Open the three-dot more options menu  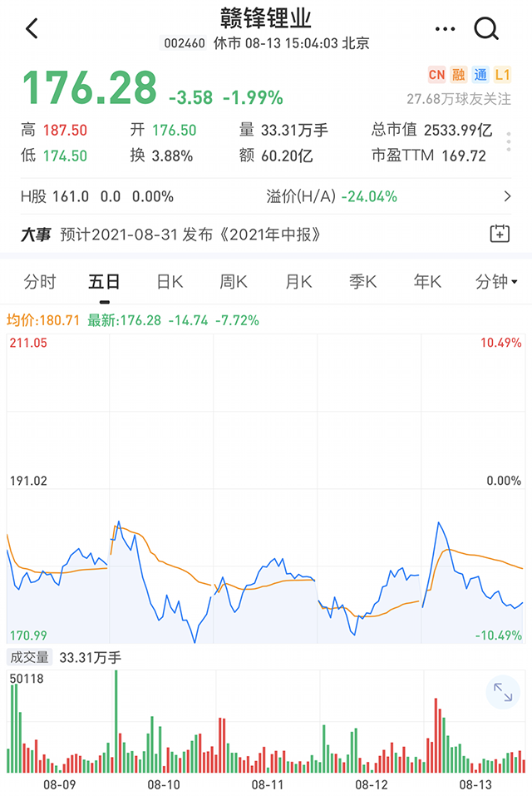446,29
